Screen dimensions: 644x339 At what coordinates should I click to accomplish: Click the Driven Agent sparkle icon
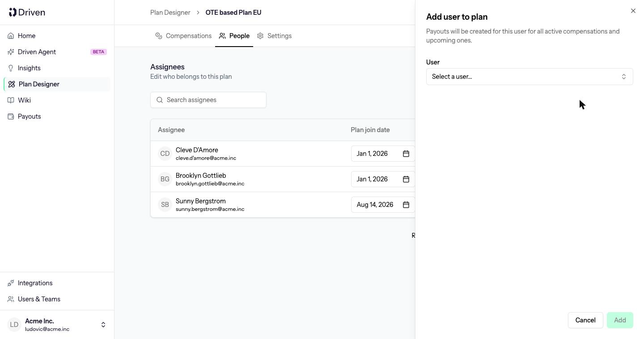[x=11, y=52]
